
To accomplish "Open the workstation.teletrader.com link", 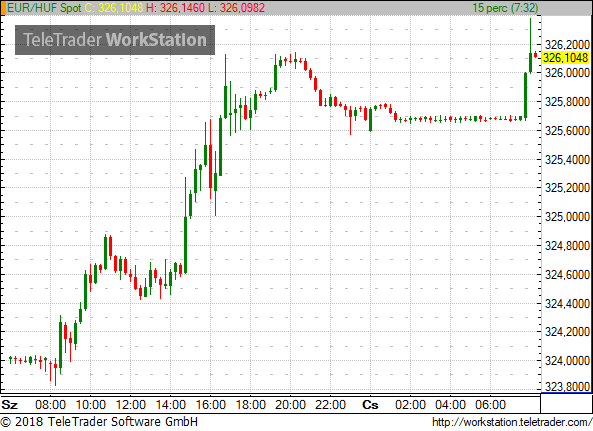I will pos(512,422).
